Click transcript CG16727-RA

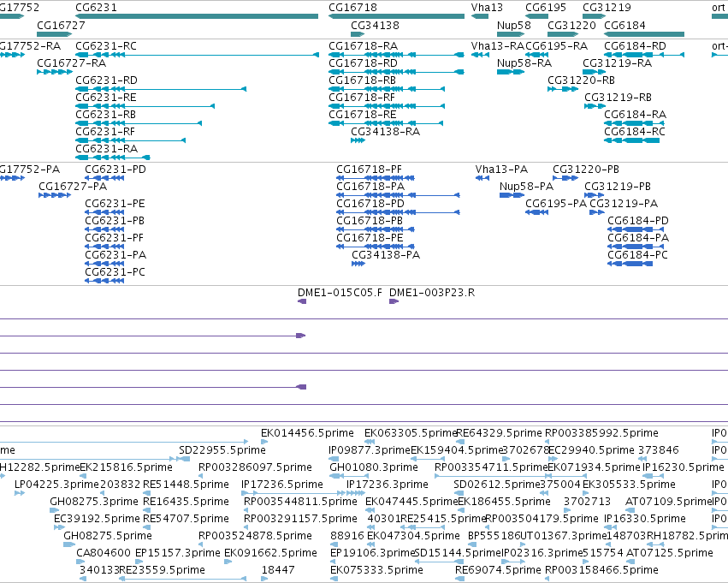coord(55,72)
